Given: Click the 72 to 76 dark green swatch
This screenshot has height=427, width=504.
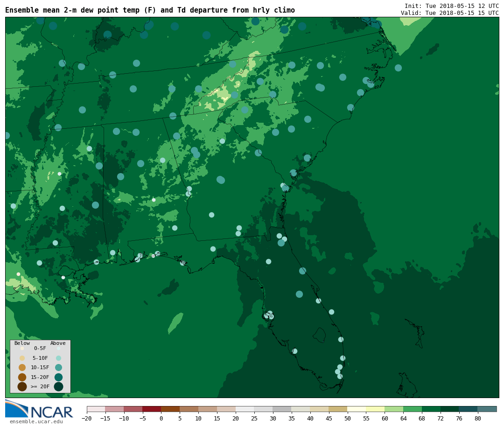Looking at the screenshot, I should [x=450, y=409].
